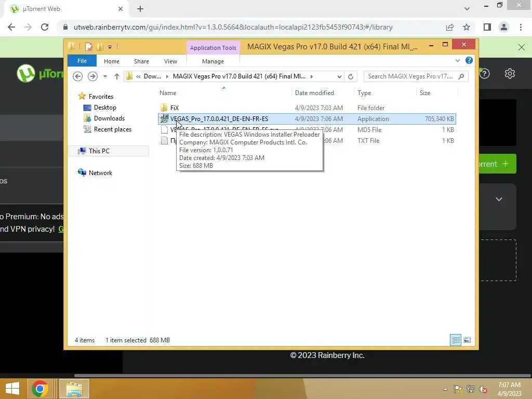Open Downloads in the navigation pane

(109, 118)
